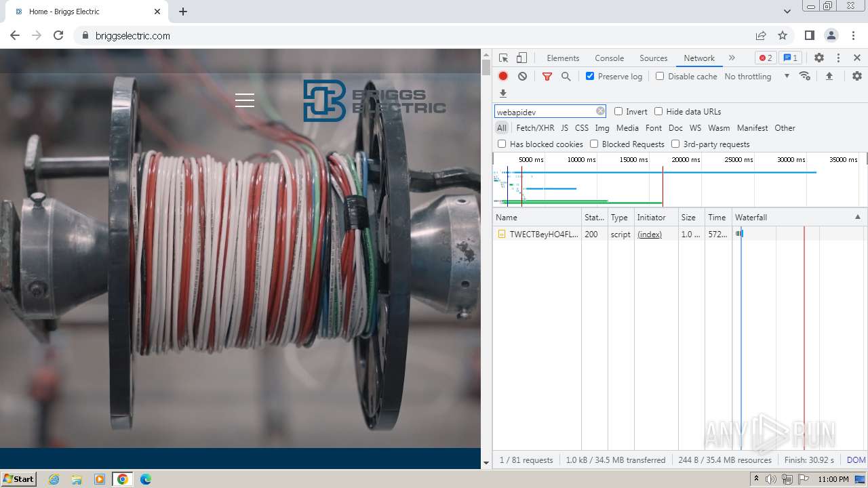This screenshot has height=488, width=868.
Task: Expand more DevTools tabs chevron
Action: tap(732, 58)
